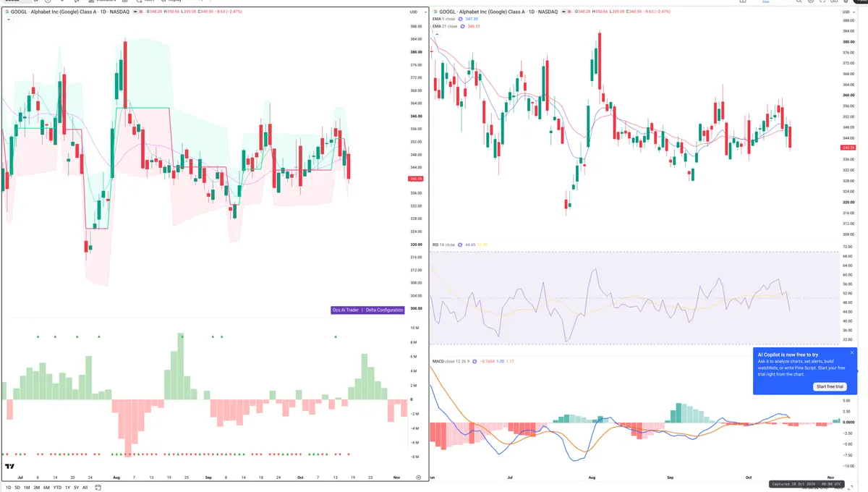Click the go-to-realtime icon on left time axis
Image resolution: width=868 pixels, height=492 pixels.
[418, 478]
